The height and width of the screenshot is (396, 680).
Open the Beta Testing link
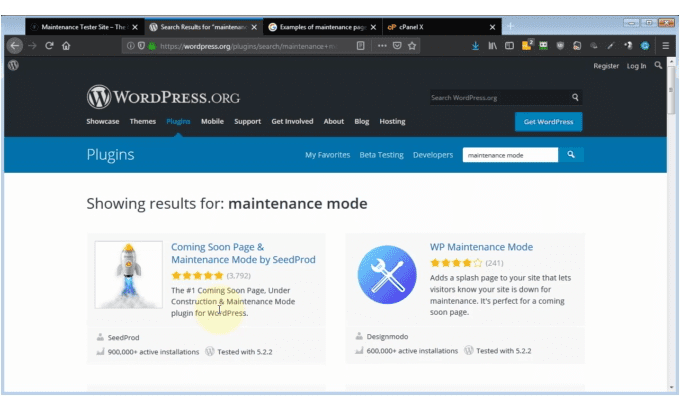point(381,155)
